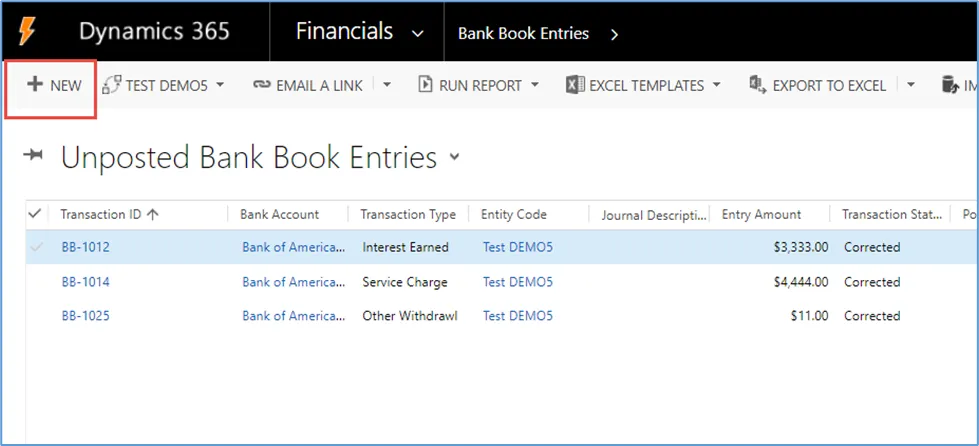This screenshot has width=979, height=446.
Task: Open the Financials area menu
Action: [x=345, y=31]
